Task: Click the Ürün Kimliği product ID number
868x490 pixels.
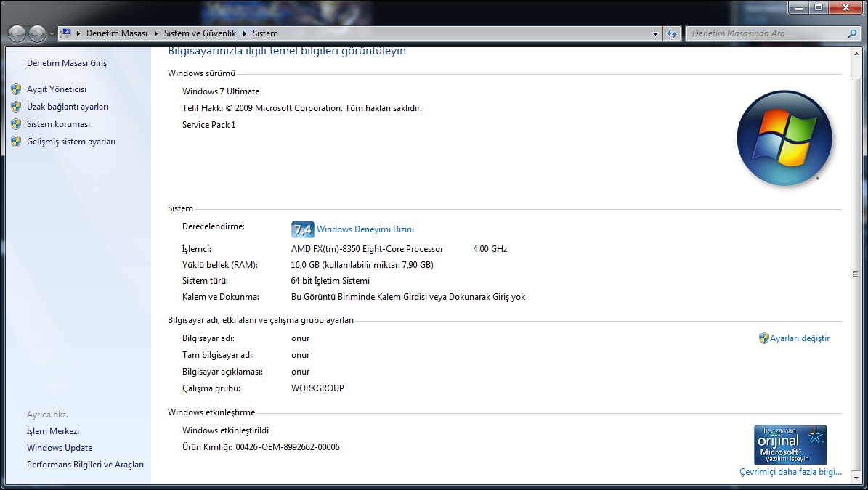Action: coord(288,447)
